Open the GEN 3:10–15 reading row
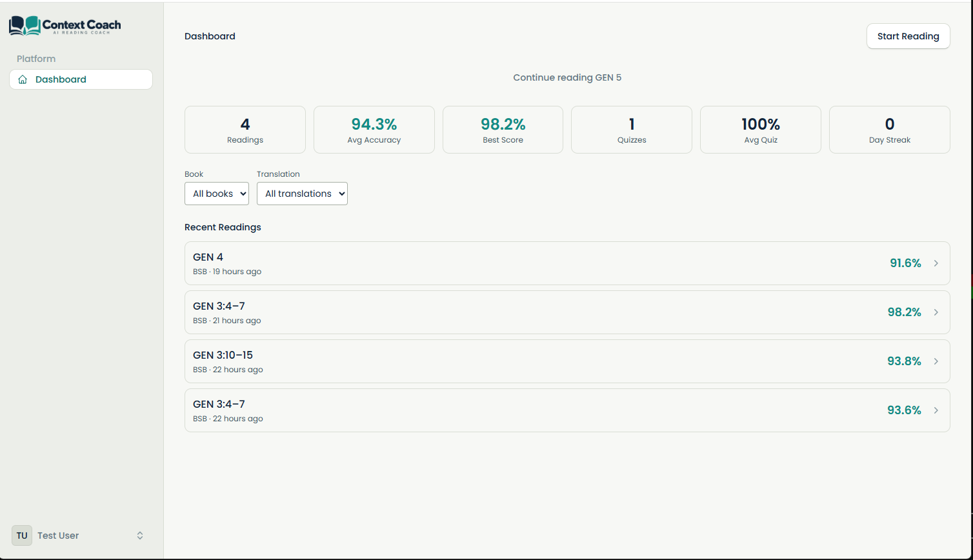This screenshot has height=560, width=973. coord(567,361)
